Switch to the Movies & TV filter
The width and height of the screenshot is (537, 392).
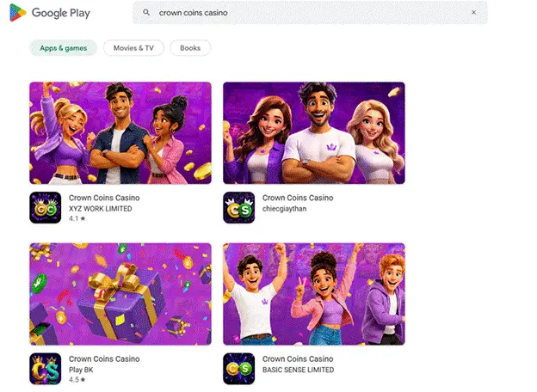(133, 48)
